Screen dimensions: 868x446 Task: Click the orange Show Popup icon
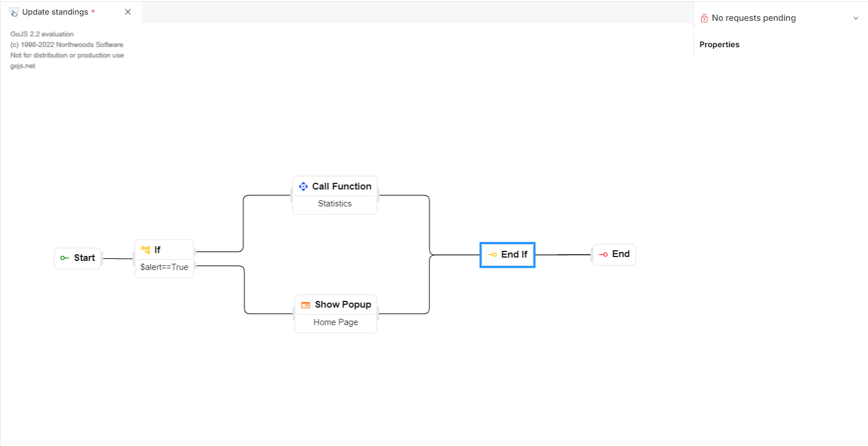(x=305, y=305)
